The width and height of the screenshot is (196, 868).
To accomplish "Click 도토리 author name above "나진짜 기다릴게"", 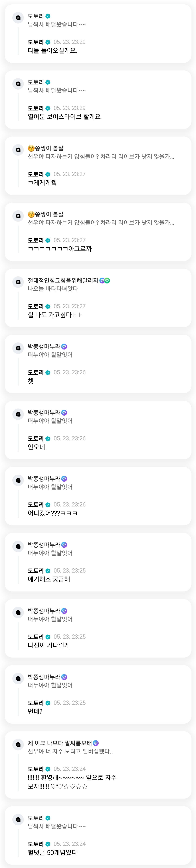I will pyautogui.click(x=36, y=636).
